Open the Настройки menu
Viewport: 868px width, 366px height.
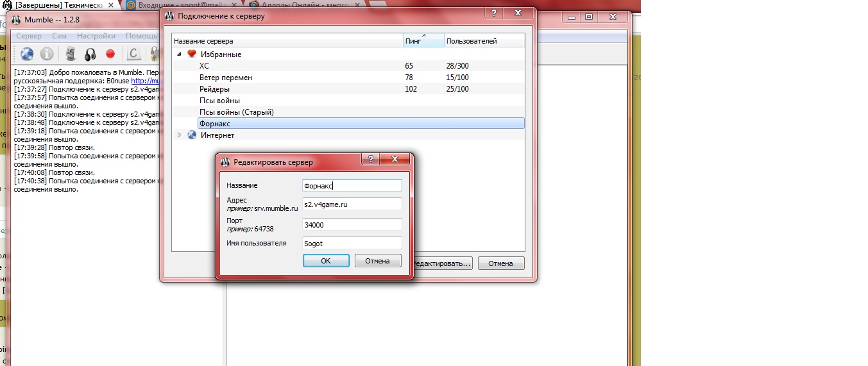coord(96,36)
